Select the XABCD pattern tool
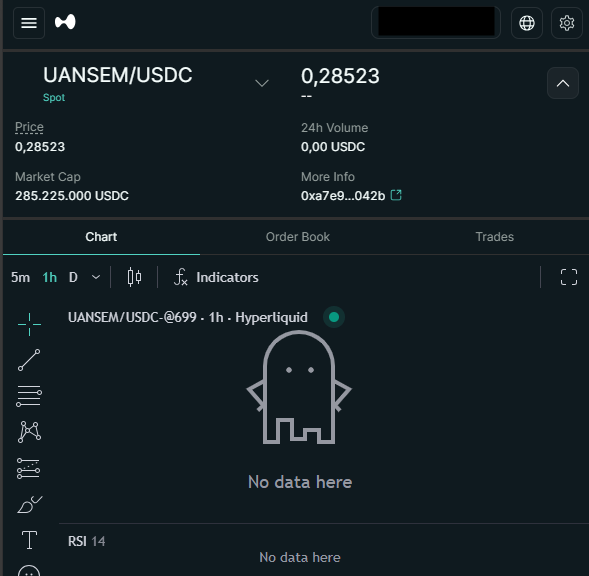Viewport: 589px width, 576px height. click(x=29, y=432)
